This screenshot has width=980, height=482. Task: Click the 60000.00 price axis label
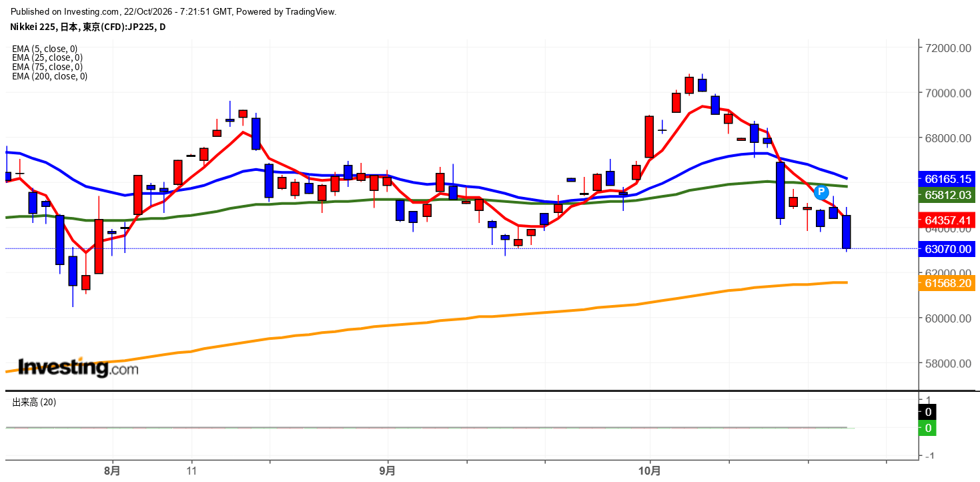pyautogui.click(x=947, y=318)
